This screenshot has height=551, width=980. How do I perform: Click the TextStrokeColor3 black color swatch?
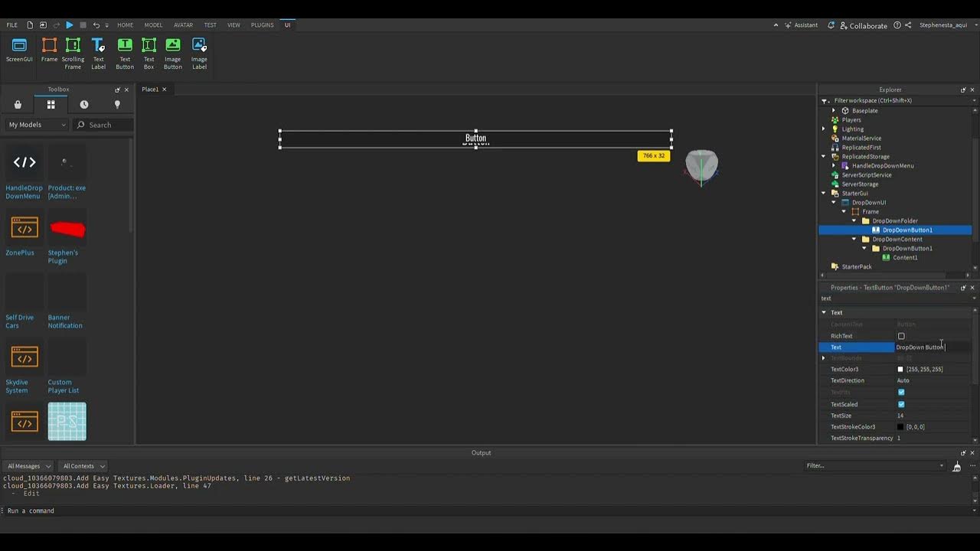coord(900,427)
